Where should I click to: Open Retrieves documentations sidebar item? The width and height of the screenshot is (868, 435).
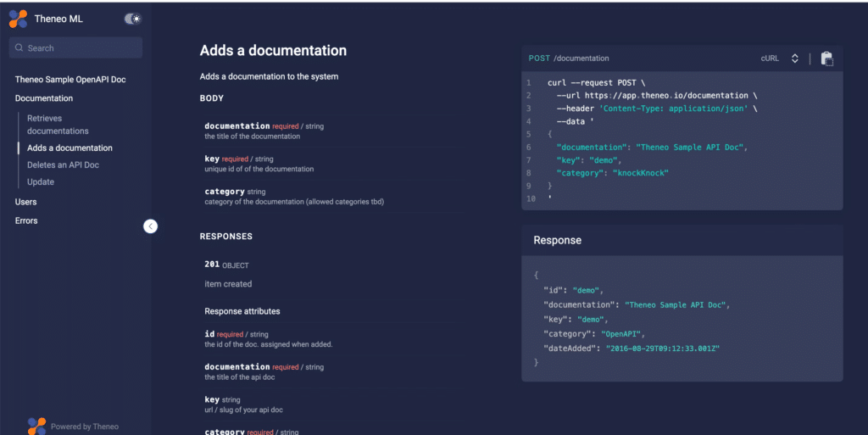58,125
